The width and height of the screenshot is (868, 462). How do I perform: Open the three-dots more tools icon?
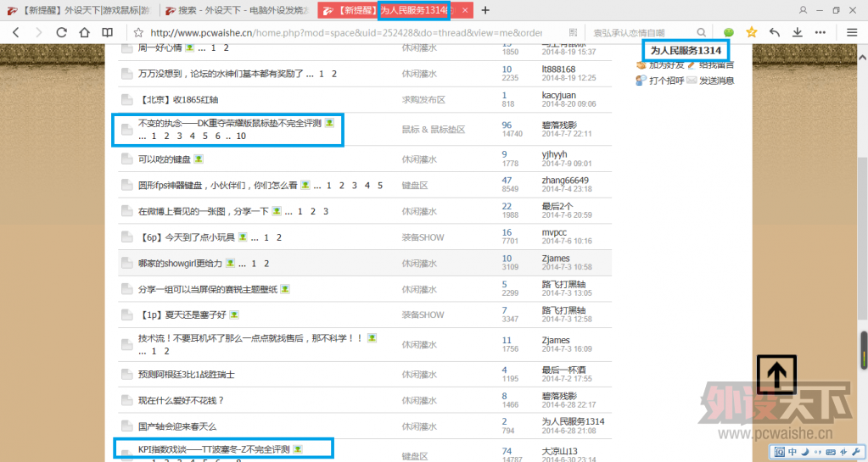tap(820, 33)
